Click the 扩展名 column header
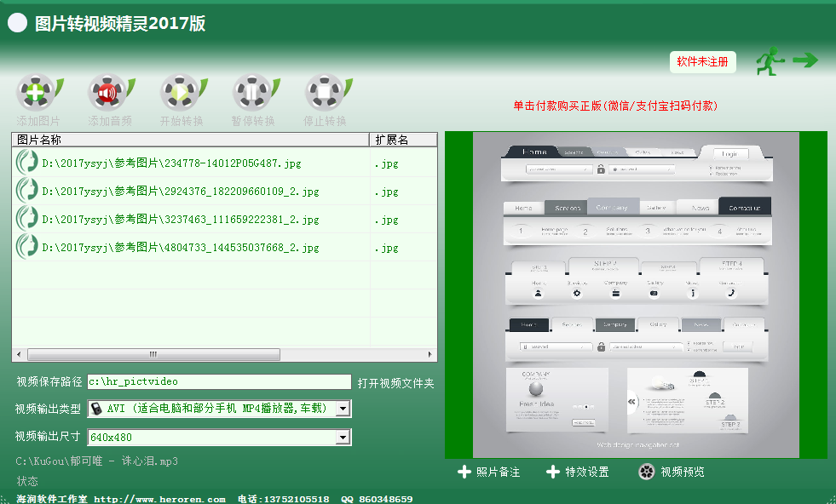Screen dimensions: 836x504 point(403,140)
